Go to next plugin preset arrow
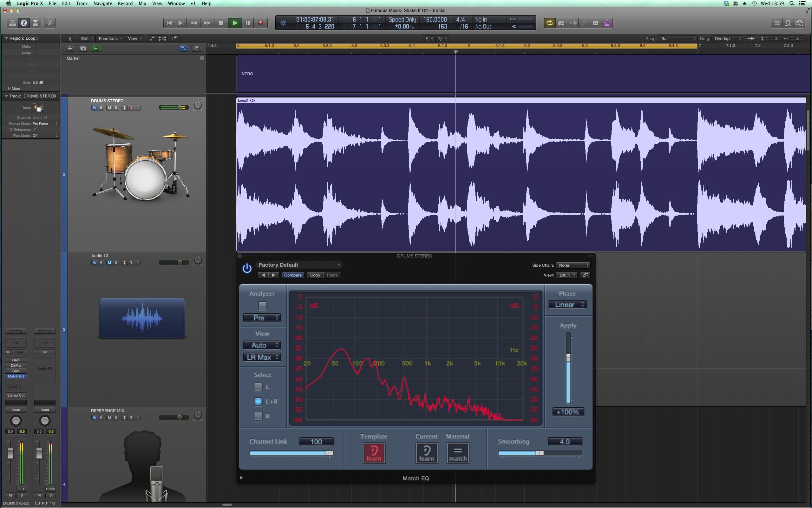Screen dimensions: 812x508 point(274,275)
